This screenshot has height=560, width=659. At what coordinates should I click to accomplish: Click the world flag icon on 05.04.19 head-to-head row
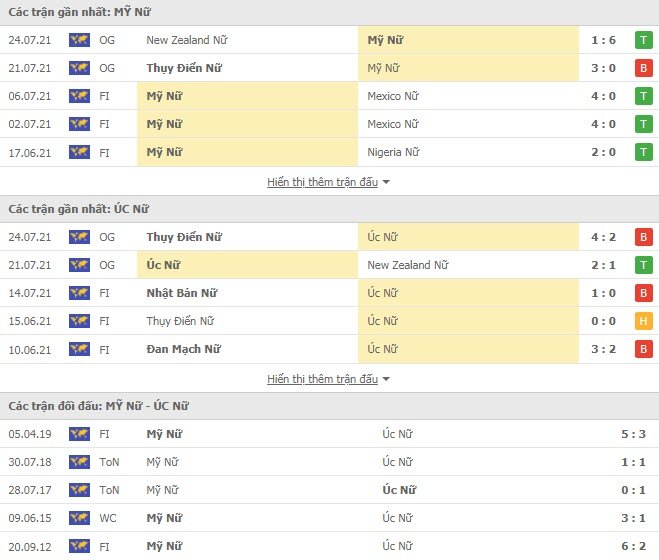pyautogui.click(x=79, y=434)
